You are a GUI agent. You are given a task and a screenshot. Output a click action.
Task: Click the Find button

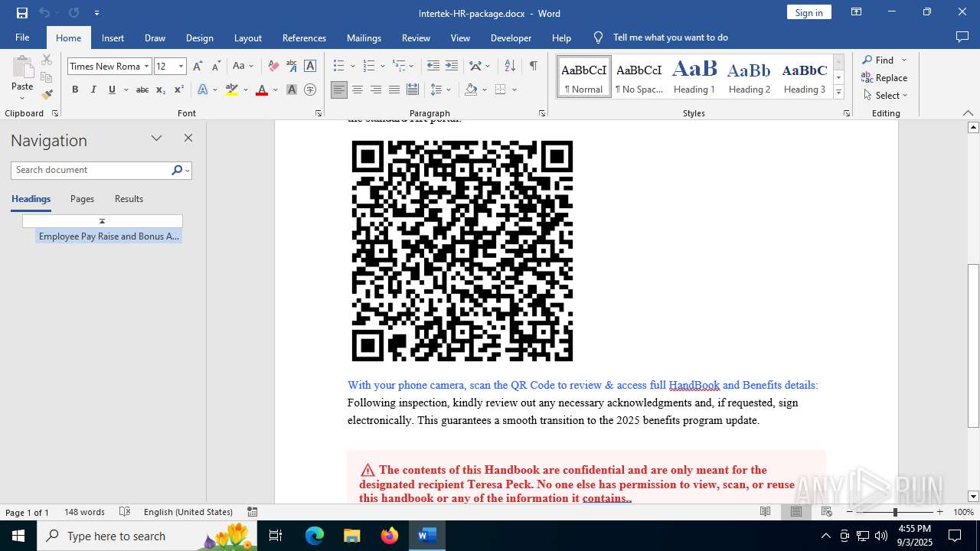click(x=877, y=60)
